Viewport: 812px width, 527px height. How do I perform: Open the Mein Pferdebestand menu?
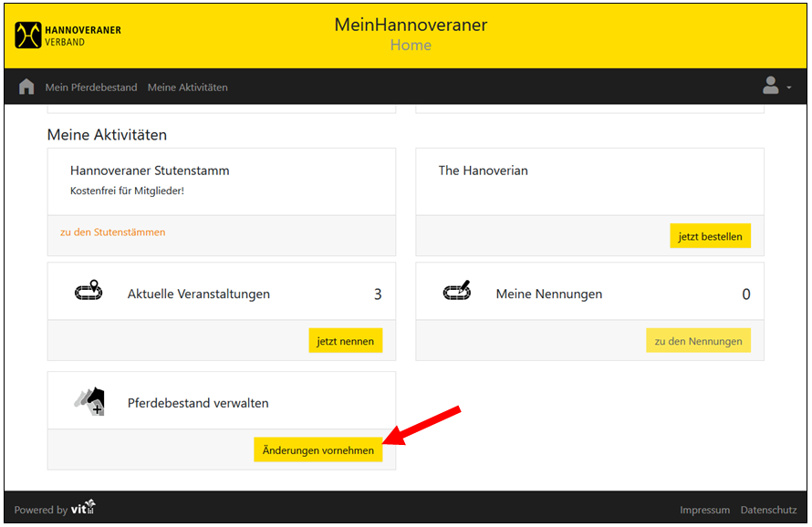click(x=91, y=88)
